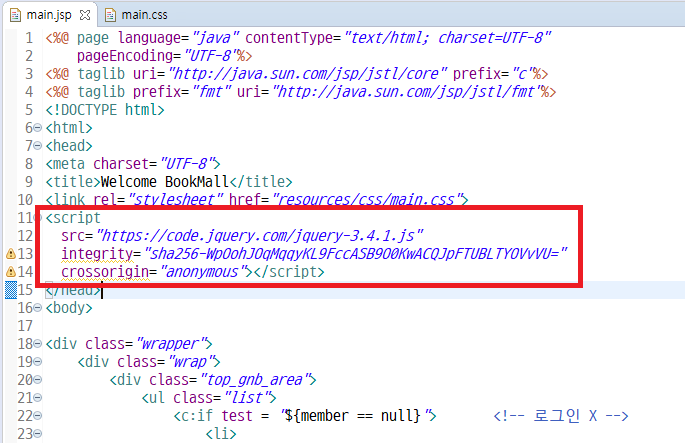Collapse the body fold on line 16
The image size is (685, 443).
coord(38,308)
